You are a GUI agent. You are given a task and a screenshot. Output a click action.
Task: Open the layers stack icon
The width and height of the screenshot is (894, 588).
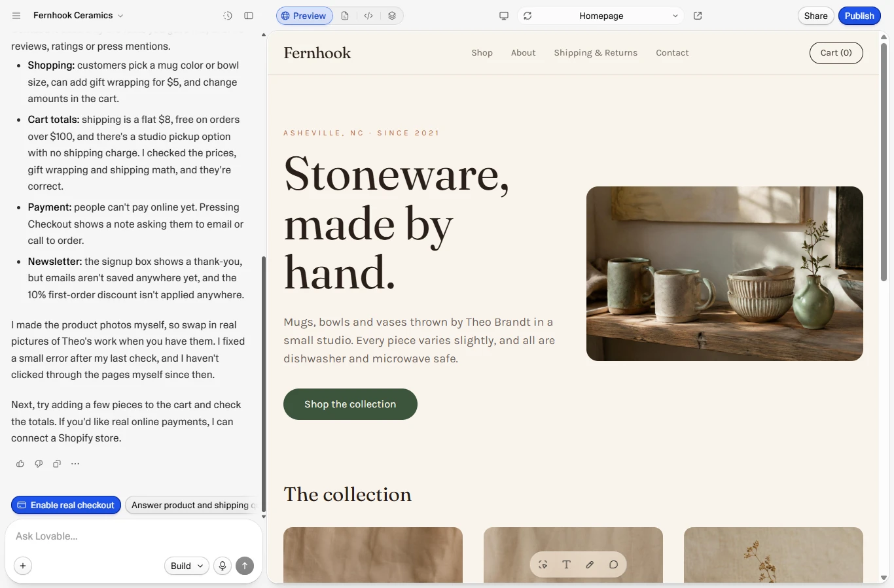click(x=392, y=16)
